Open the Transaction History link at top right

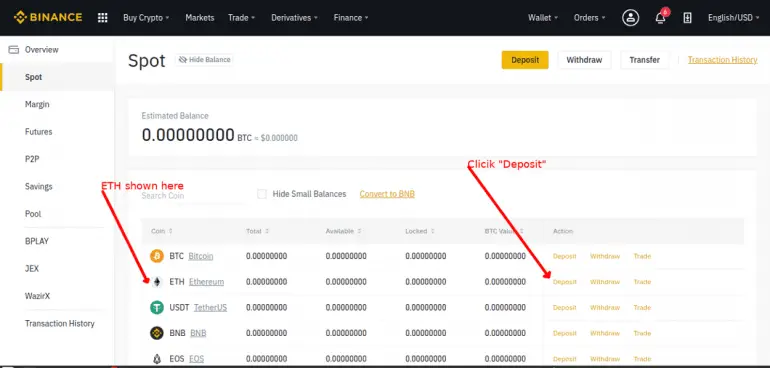722,60
